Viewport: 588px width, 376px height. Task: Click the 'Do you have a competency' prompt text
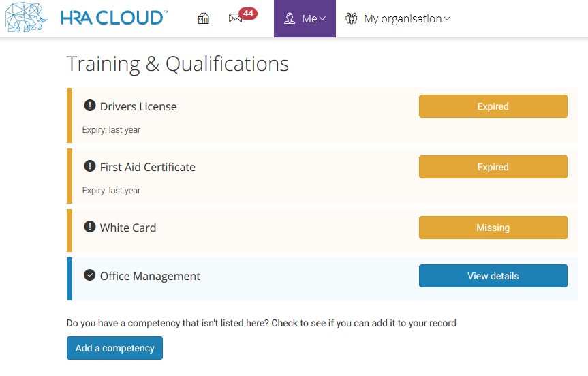262,323
